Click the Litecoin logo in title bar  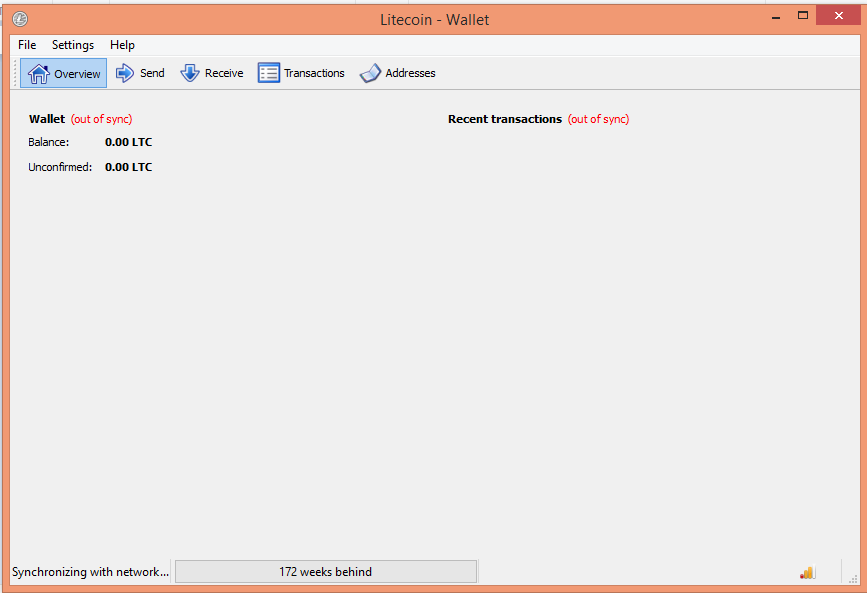click(20, 19)
